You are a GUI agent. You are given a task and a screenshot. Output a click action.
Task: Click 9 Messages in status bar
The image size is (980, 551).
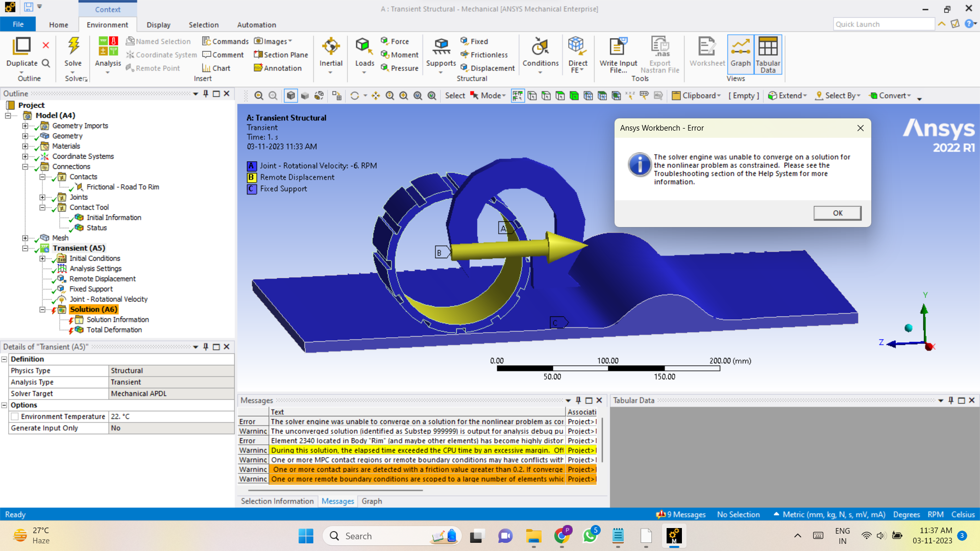coord(681,515)
